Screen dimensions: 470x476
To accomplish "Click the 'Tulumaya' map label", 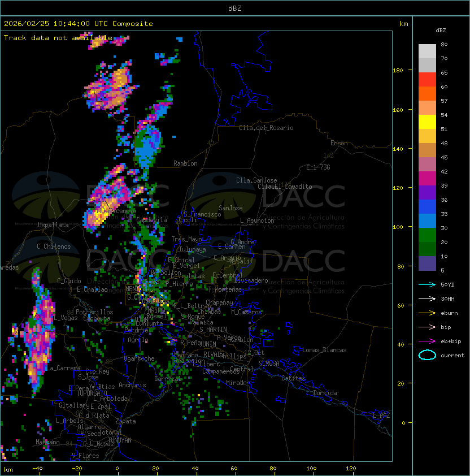I will click(x=193, y=249).
